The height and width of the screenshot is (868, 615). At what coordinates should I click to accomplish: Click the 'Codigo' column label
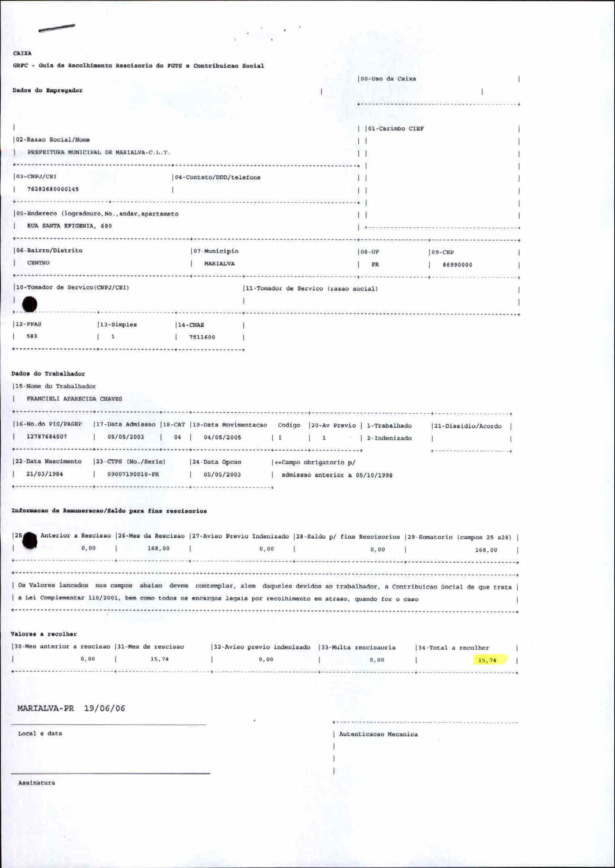point(289,425)
